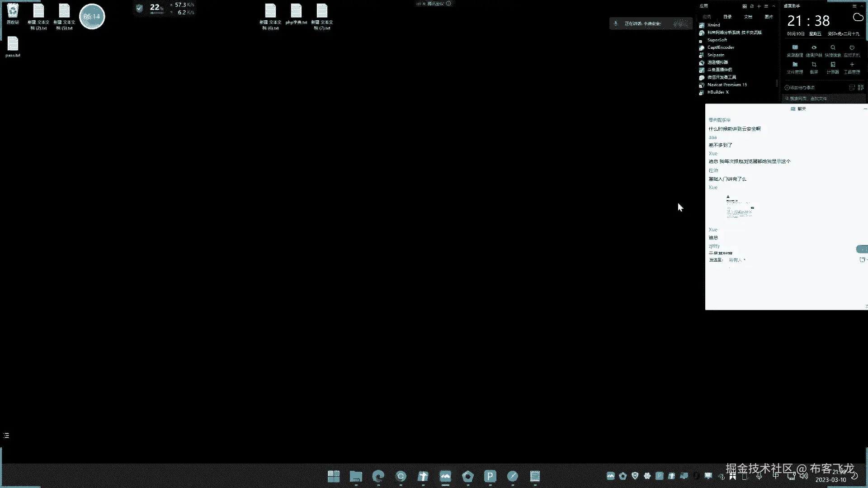868x488 pixels.
Task: Launch Snipaste from the app list
Action: pos(716,55)
